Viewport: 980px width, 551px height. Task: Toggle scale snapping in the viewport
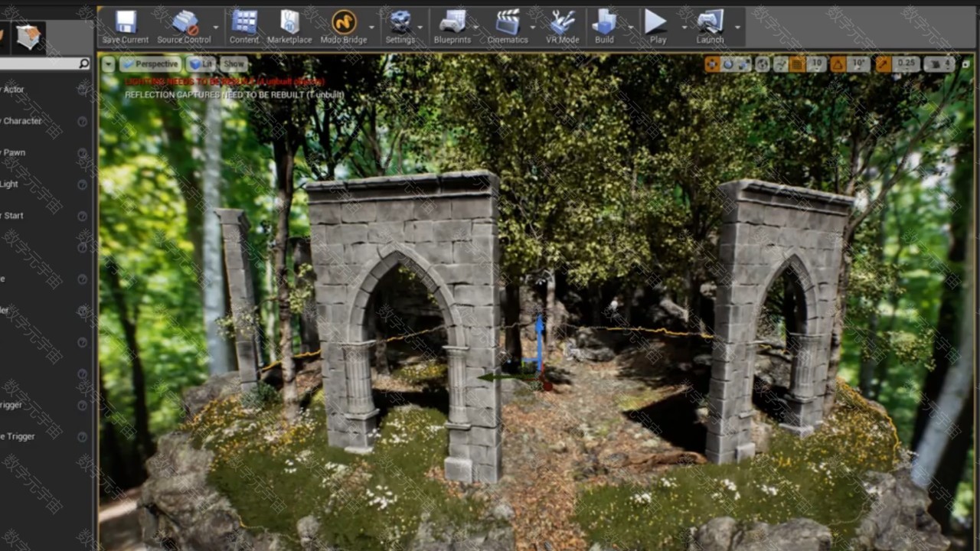[x=884, y=64]
